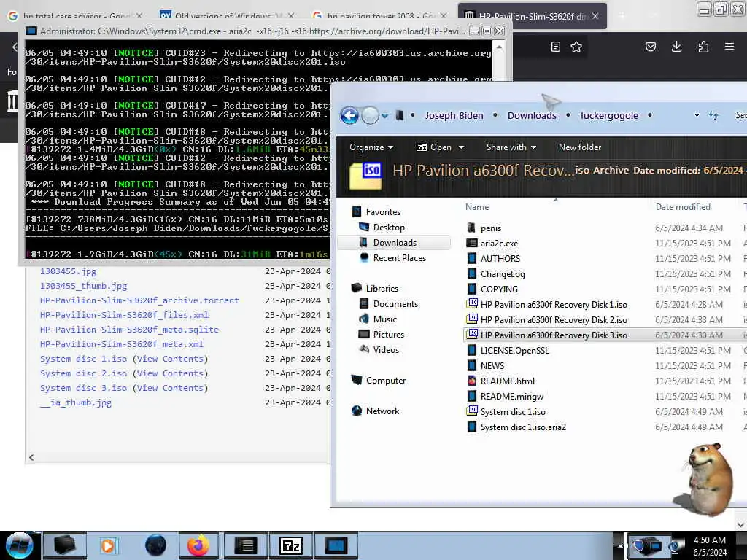The height and width of the screenshot is (560, 747).
Task: Open the Windows Start orb
Action: point(19,545)
